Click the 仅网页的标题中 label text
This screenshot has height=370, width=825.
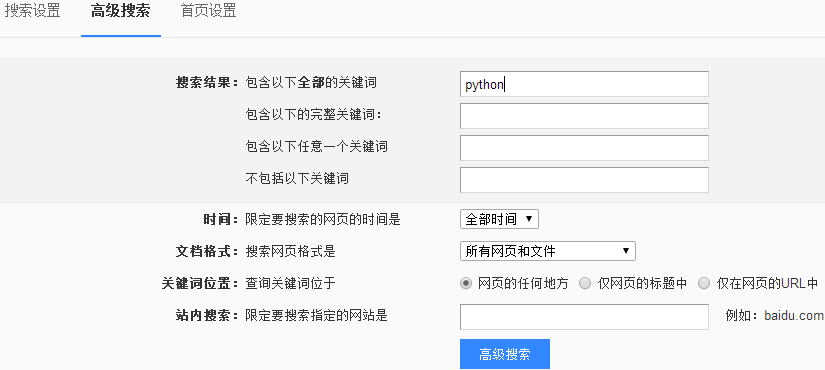(x=642, y=284)
